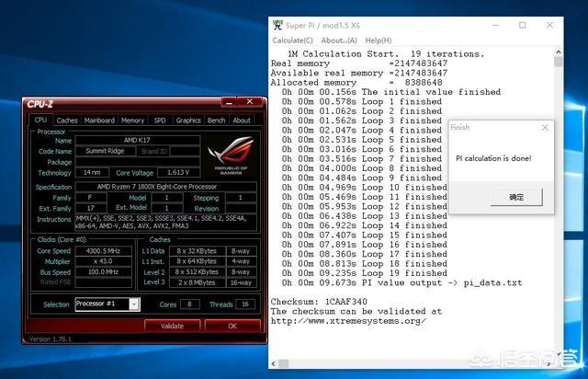Screen dimensions: 588x379
Task: Click the Cores value 8 field
Action: coord(190,304)
